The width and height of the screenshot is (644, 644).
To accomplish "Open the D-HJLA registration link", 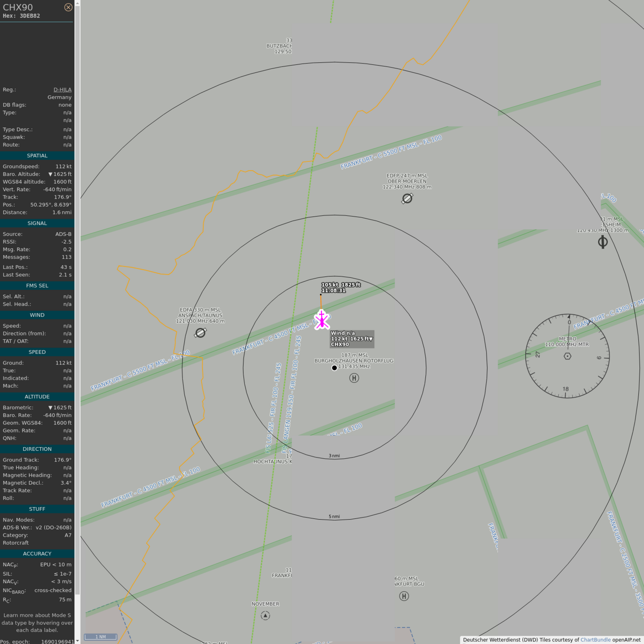I will [x=62, y=90].
